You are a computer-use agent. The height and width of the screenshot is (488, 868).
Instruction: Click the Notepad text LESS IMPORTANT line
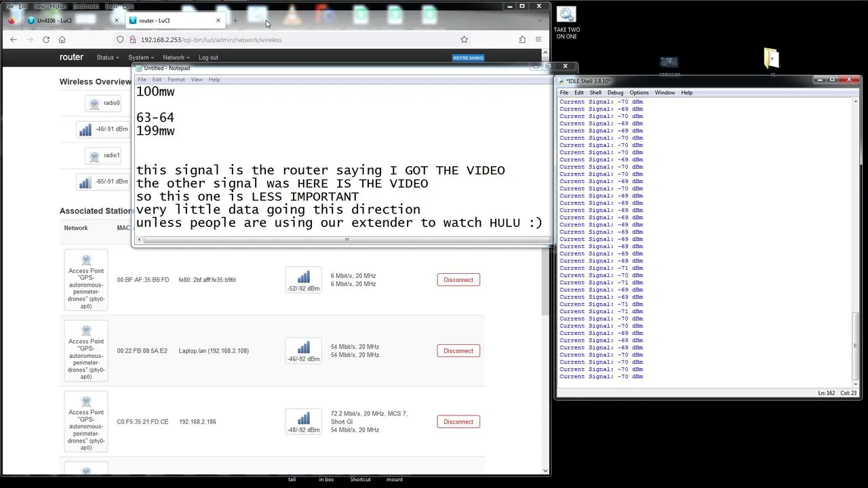(x=248, y=197)
